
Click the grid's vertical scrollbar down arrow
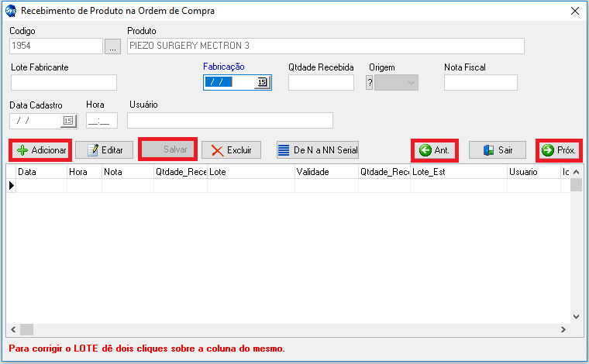coord(576,317)
